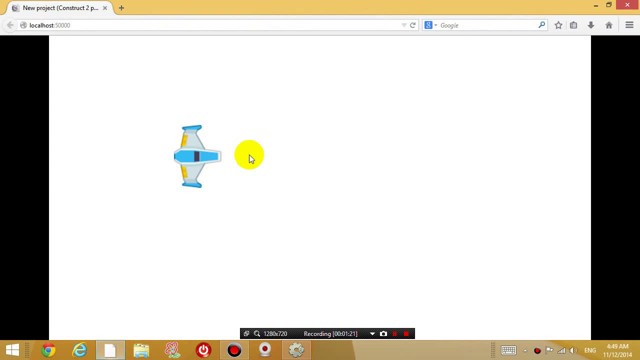Take a snapshot with the camera icon
The image size is (640, 360).
click(383, 333)
